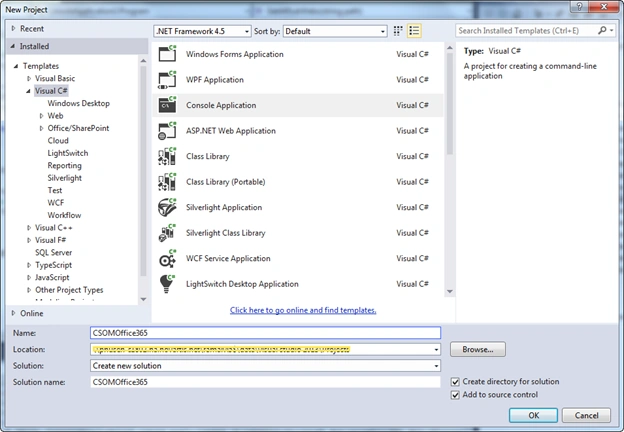Choose the Silverlight Class Library icon
This screenshot has height=432, width=624.
[167, 233]
